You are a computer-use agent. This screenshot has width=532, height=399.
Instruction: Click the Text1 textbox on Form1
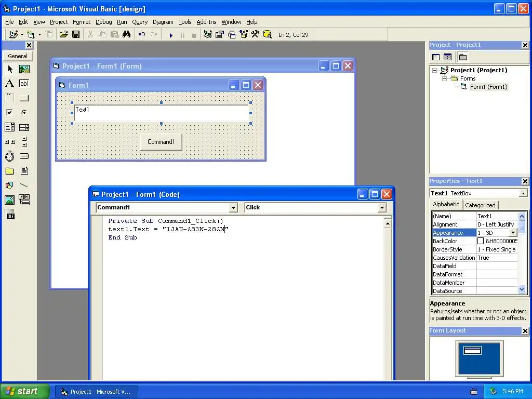tap(161, 113)
